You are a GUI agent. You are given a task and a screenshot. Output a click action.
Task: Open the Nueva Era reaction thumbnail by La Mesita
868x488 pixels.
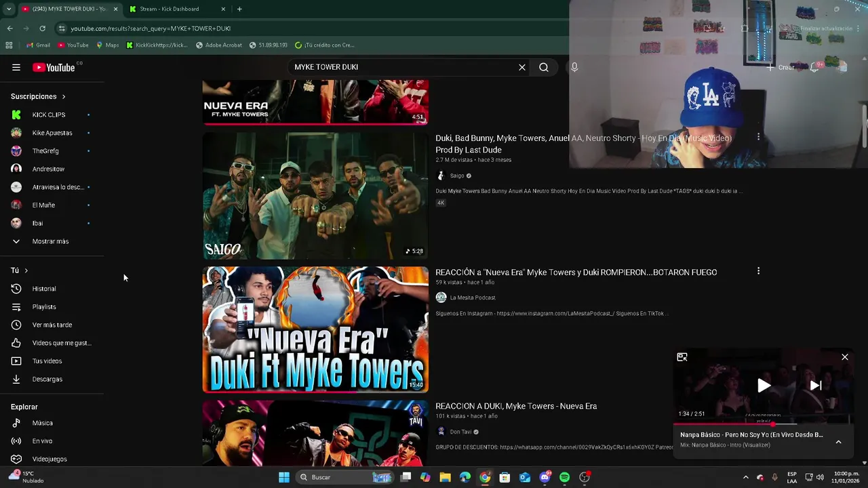(315, 329)
